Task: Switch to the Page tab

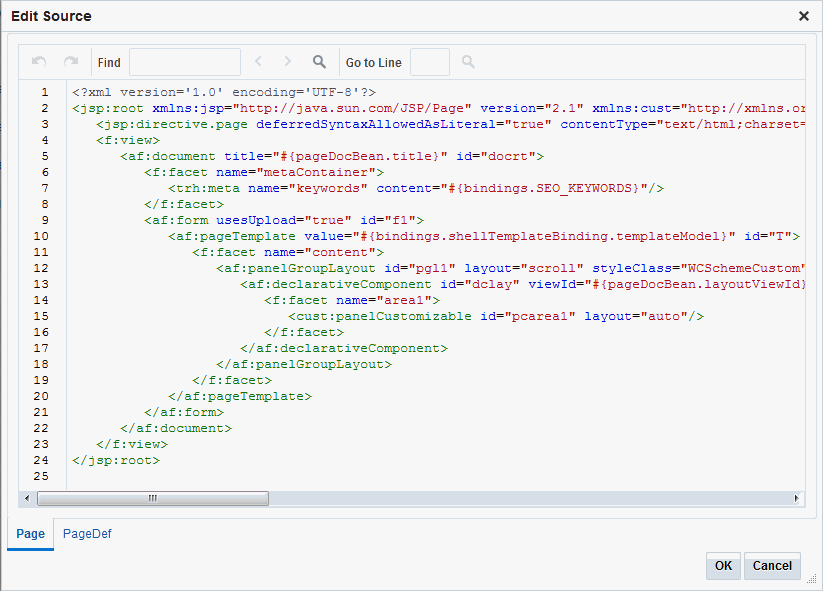Action: [x=30, y=534]
